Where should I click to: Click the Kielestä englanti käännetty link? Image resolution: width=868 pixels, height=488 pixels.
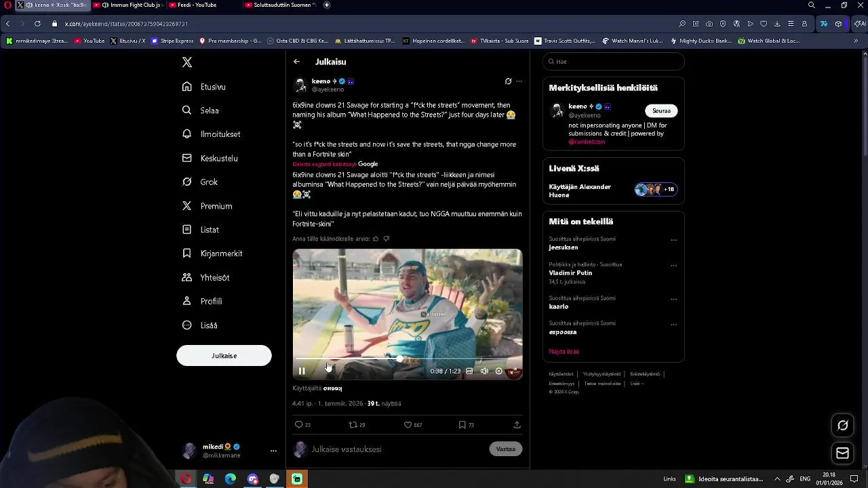(324, 164)
